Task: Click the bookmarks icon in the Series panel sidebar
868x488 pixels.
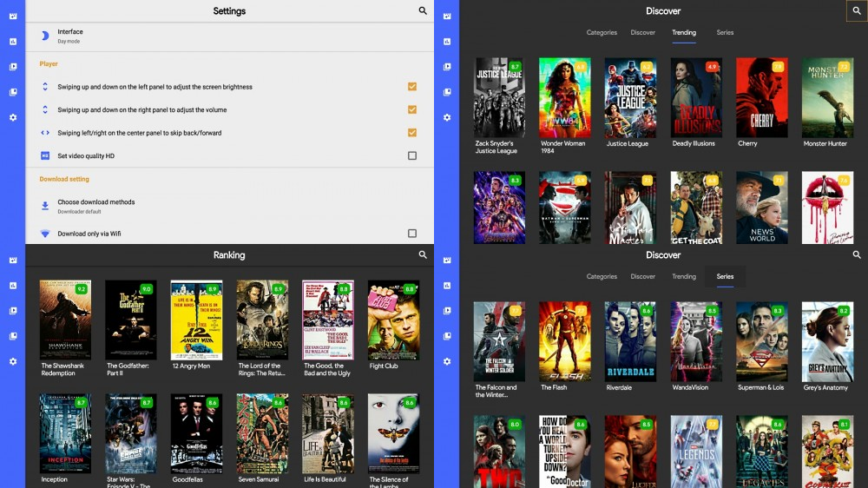Action: [447, 336]
